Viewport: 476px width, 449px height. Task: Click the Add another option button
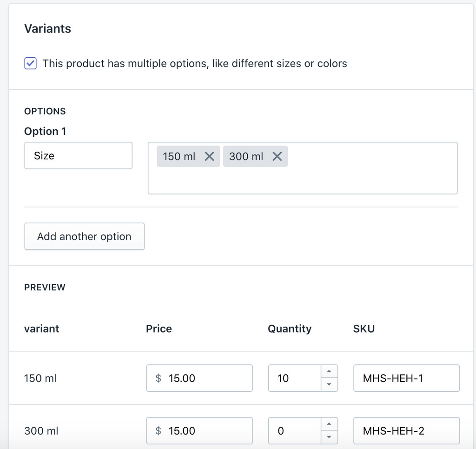pos(84,236)
